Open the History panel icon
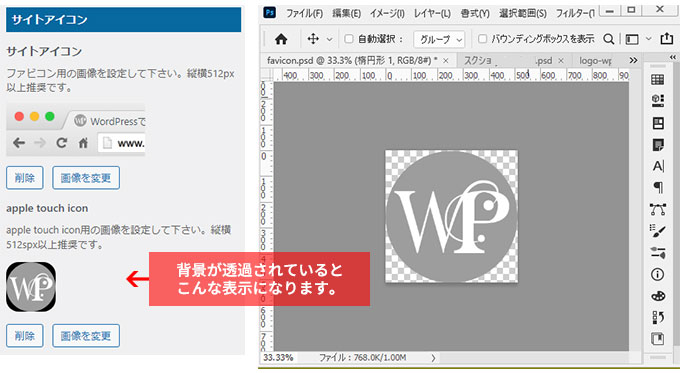The width and height of the screenshot is (680, 373). click(658, 317)
